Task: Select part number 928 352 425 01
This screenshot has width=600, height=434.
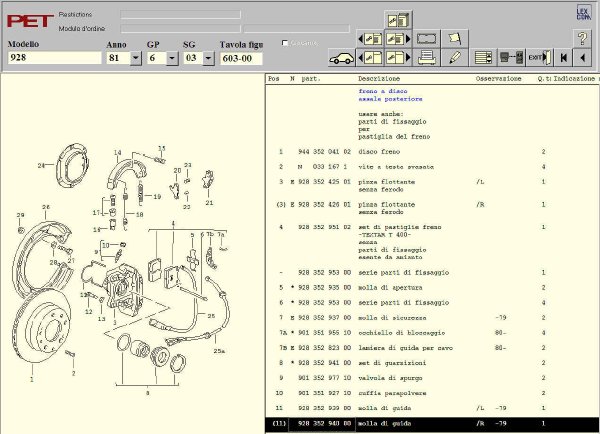Action: [x=324, y=182]
